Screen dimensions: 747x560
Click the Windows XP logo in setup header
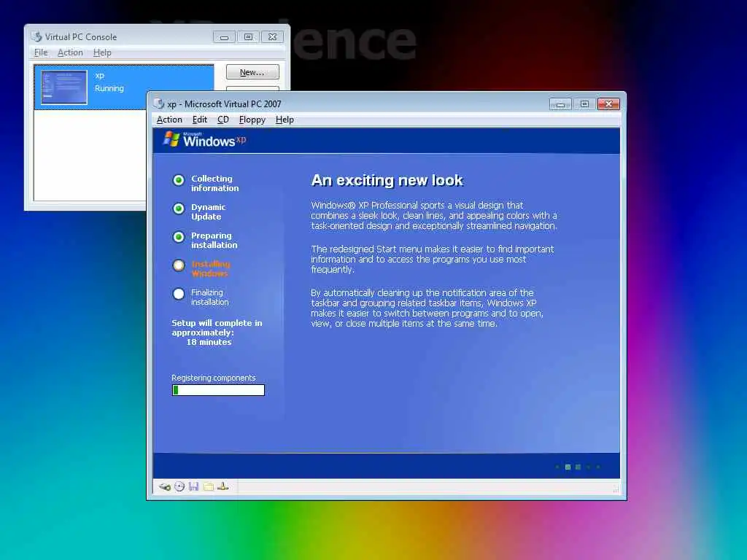coord(204,139)
